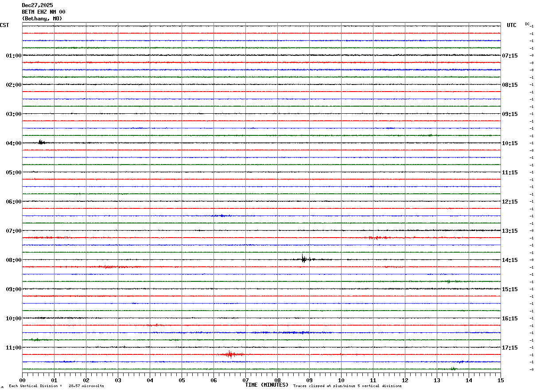The height and width of the screenshot is (392, 536).
Task: Select the 04:00 CST time label
Action: [14, 143]
